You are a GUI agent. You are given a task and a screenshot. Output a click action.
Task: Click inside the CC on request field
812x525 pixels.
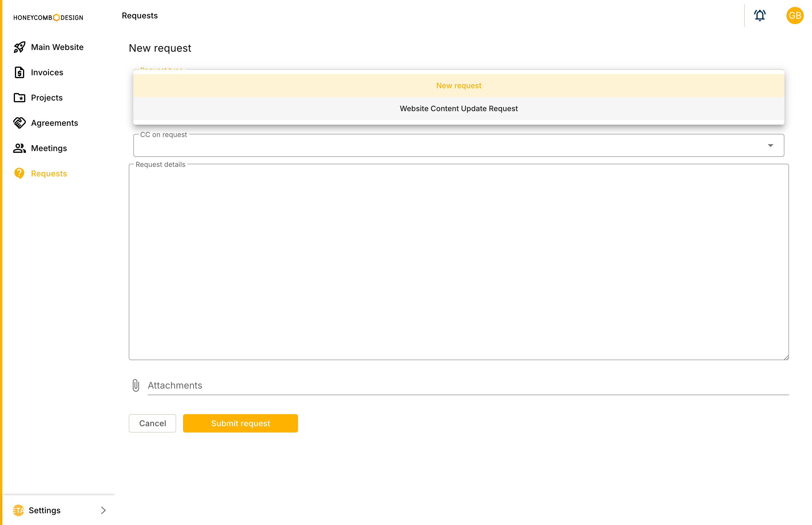(x=458, y=146)
